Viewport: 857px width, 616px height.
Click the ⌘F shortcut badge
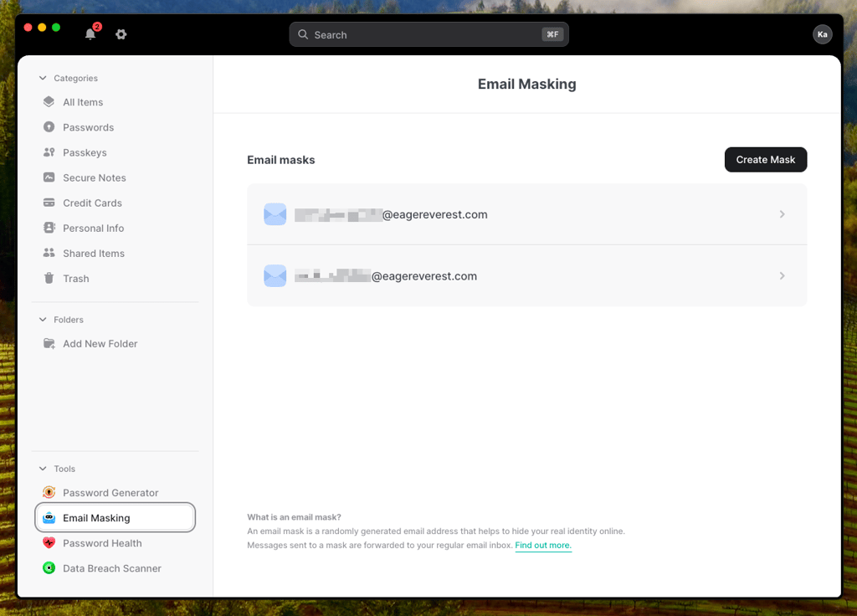(552, 34)
